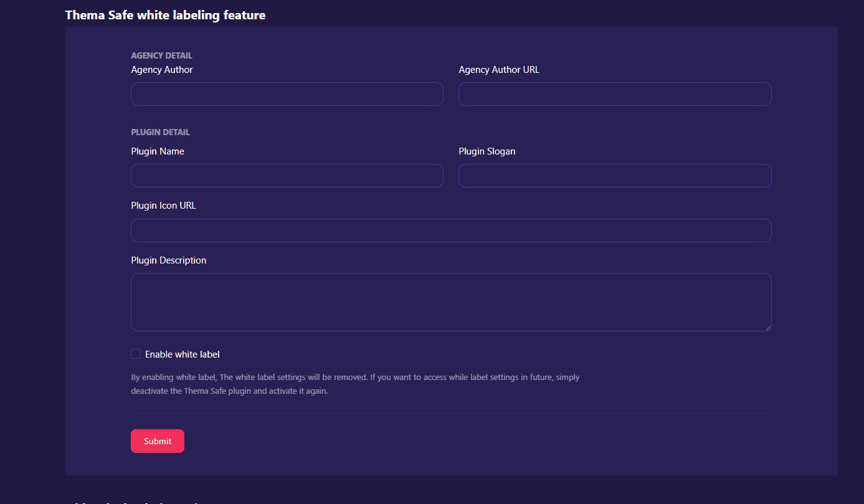The image size is (864, 504).
Task: Click the 'Plugin Slogan' field label
Action: 487,151
